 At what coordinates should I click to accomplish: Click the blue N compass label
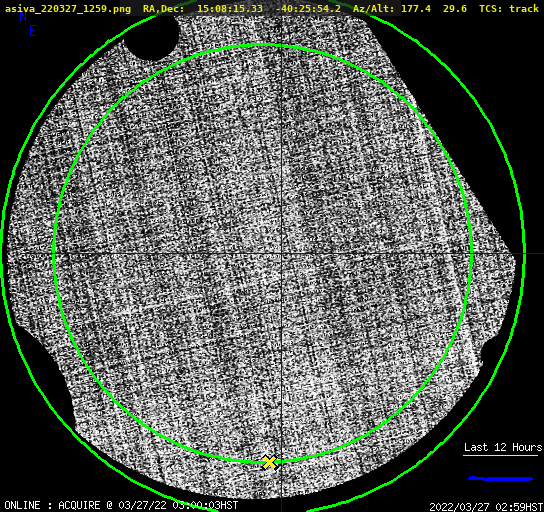(x=23, y=16)
